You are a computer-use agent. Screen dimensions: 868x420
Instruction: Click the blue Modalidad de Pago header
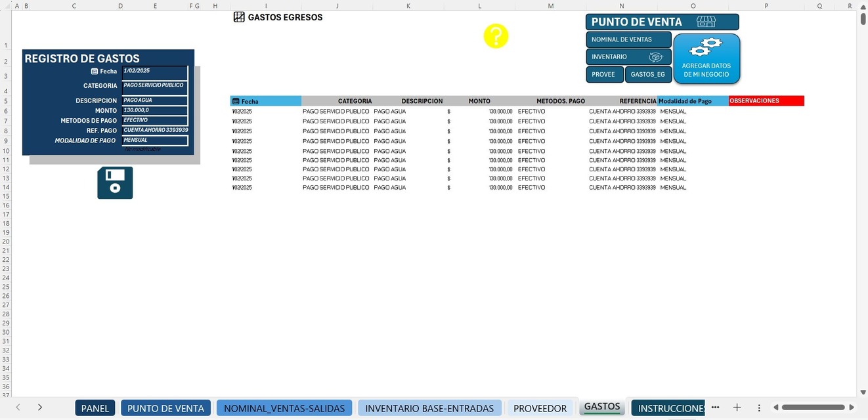pyautogui.click(x=693, y=101)
